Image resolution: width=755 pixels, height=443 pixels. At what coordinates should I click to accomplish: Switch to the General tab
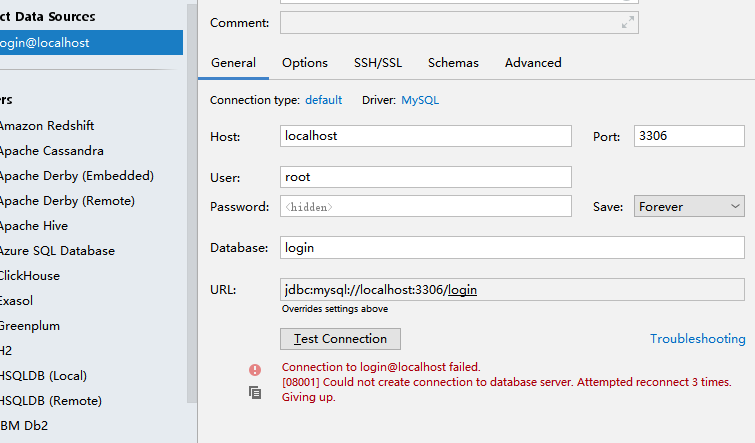tap(234, 63)
